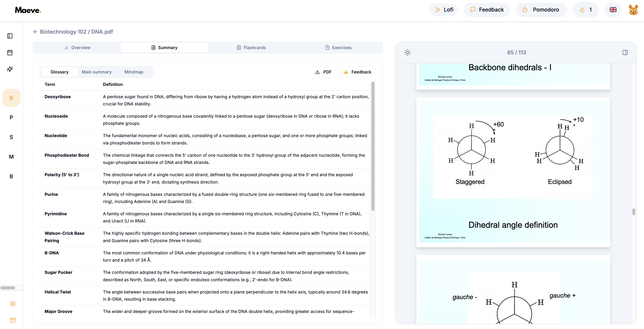Click the AI sparkle icon in sidebar
This screenshot has height=329, width=644.
[10, 69]
